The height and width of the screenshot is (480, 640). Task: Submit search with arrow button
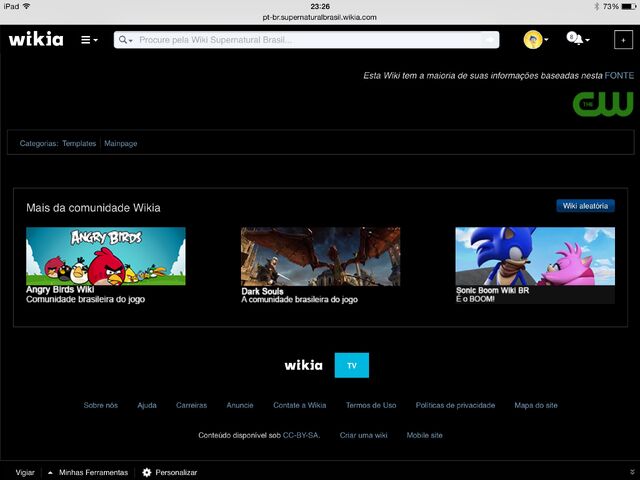(490, 40)
